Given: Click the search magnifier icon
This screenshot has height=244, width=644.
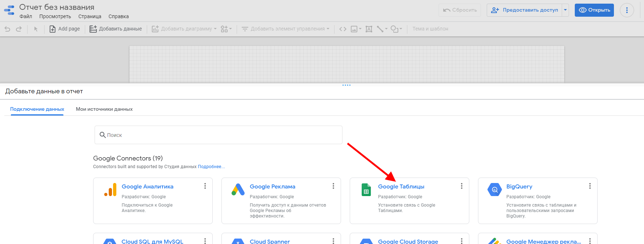Looking at the screenshot, I should click(x=103, y=135).
